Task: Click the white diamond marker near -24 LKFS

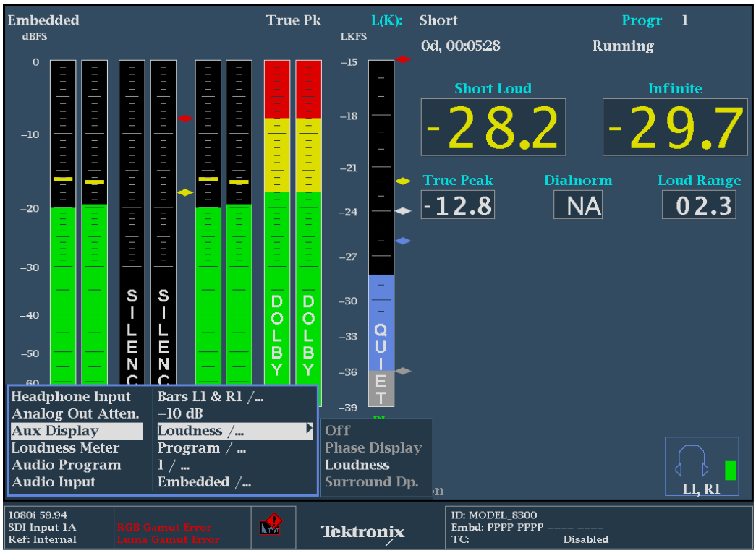Action: (x=402, y=210)
